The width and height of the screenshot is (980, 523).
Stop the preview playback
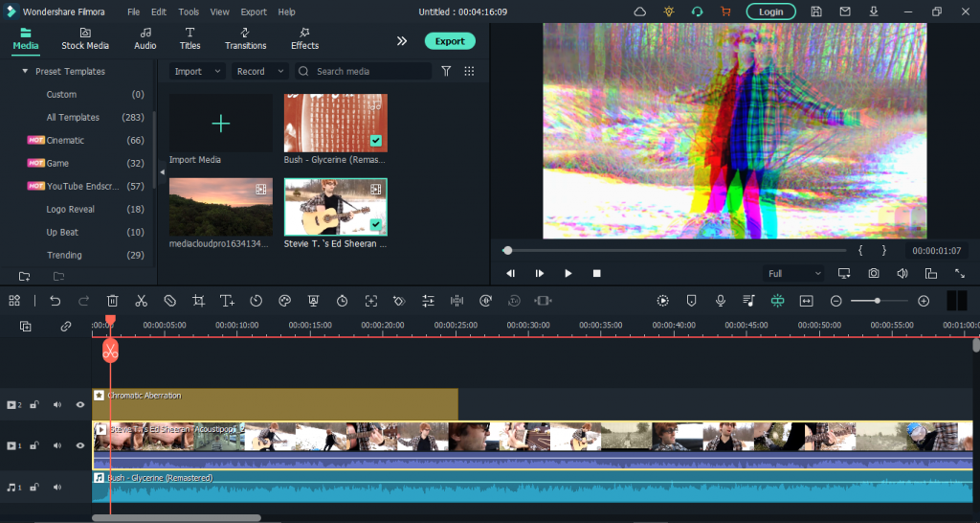pos(597,273)
